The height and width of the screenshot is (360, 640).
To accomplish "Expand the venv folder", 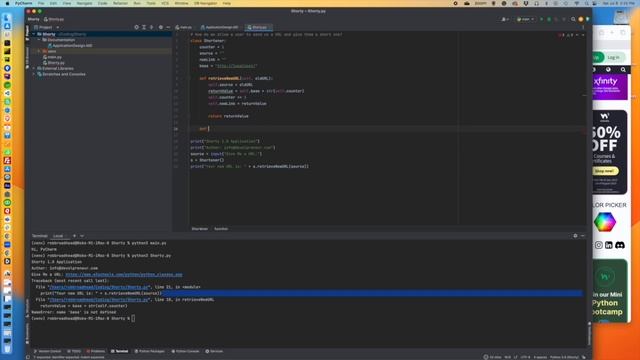I will pos(39,51).
